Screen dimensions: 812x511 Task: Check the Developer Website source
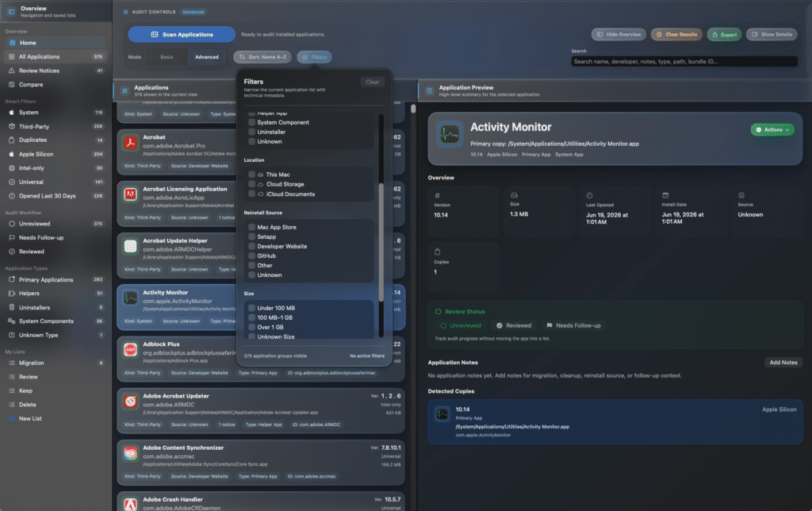coord(251,246)
